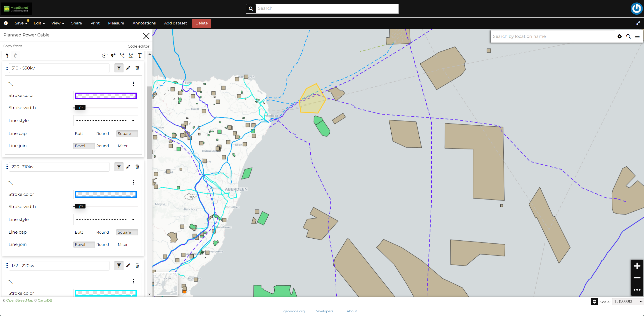This screenshot has height=316, width=644.
Task: Click the filter icon for 310-550kv layer
Action: (119, 68)
